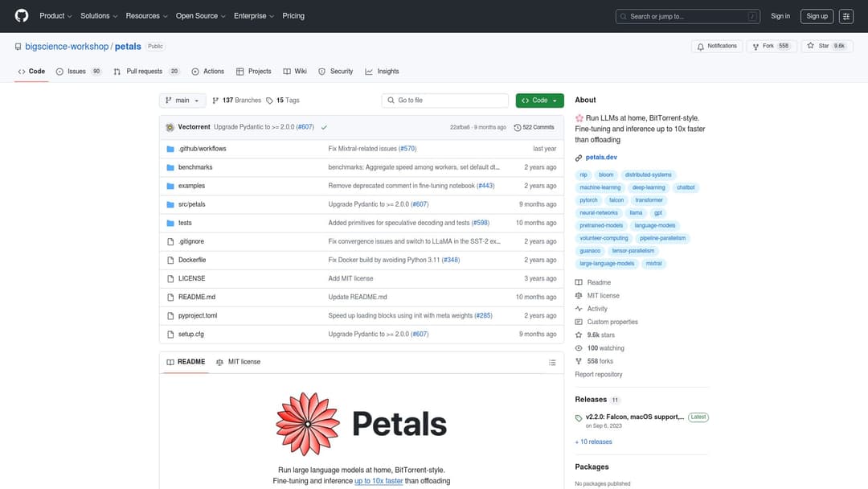
Task: Expand the Resources menu
Action: click(x=146, y=16)
